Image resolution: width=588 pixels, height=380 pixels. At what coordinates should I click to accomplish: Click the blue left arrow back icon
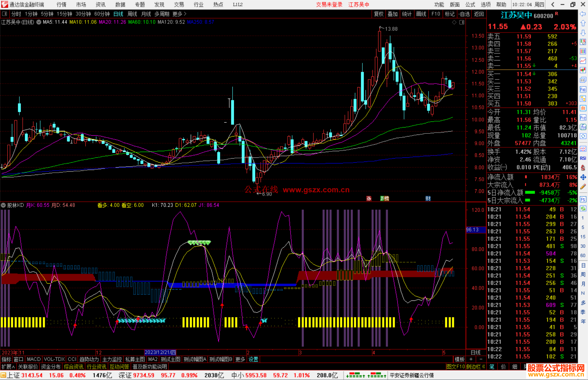point(583,14)
